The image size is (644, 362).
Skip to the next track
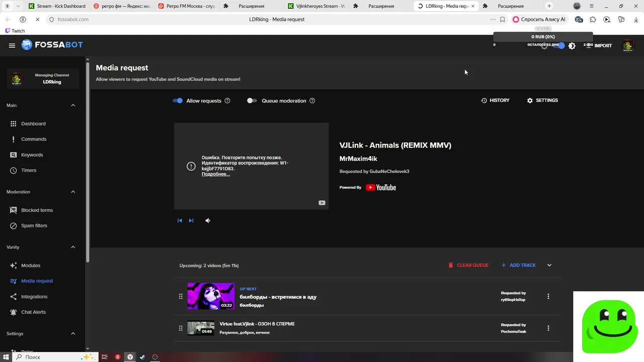(191, 221)
